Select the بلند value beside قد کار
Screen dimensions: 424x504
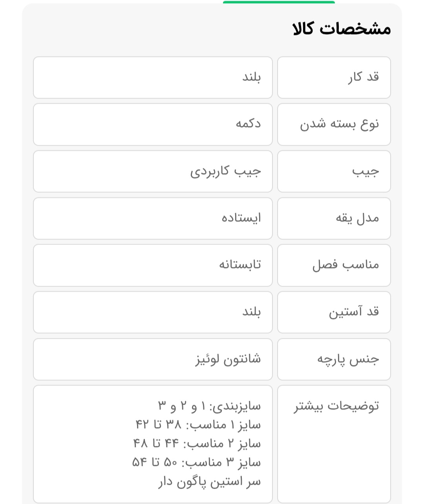153,77
